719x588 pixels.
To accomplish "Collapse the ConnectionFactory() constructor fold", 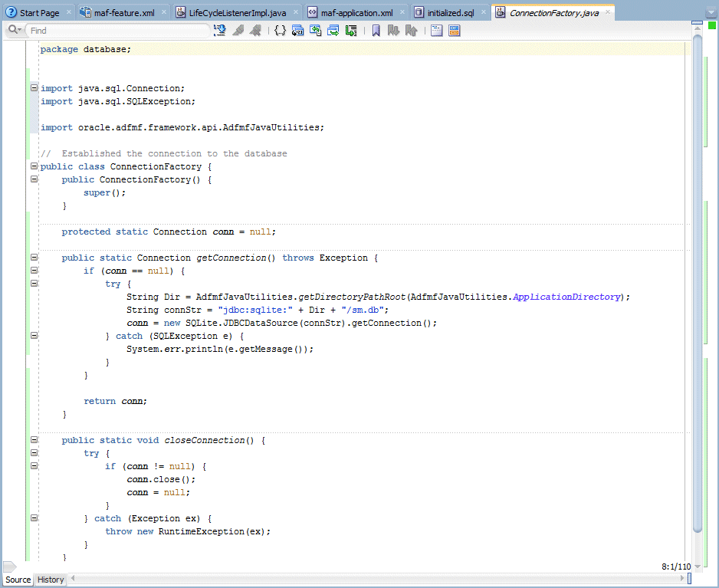I will [34, 179].
